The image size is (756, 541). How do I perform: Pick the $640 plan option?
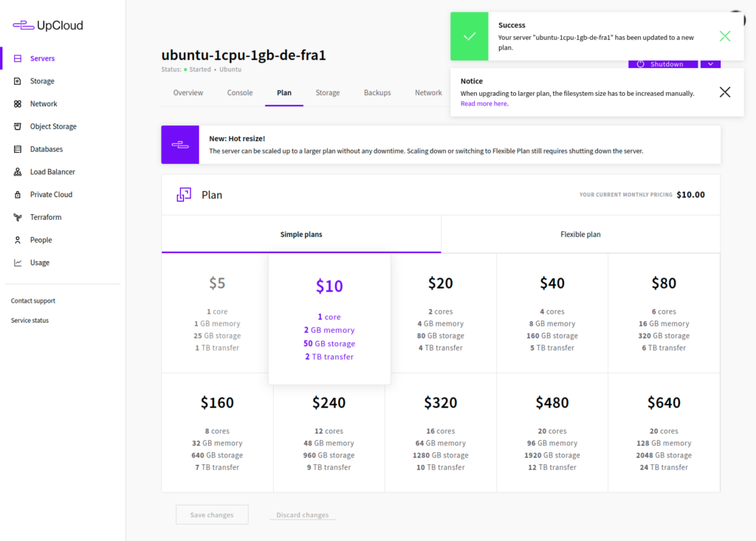click(664, 433)
